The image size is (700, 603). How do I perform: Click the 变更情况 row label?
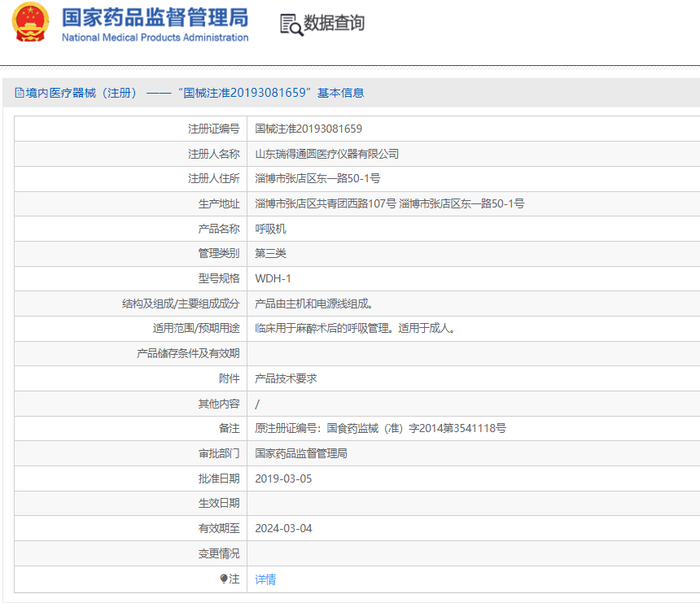(219, 553)
